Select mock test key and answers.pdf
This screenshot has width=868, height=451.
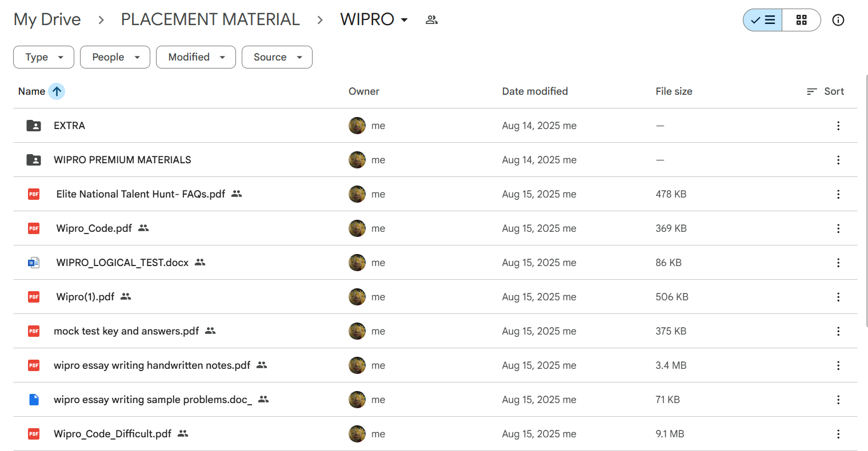[x=126, y=331]
